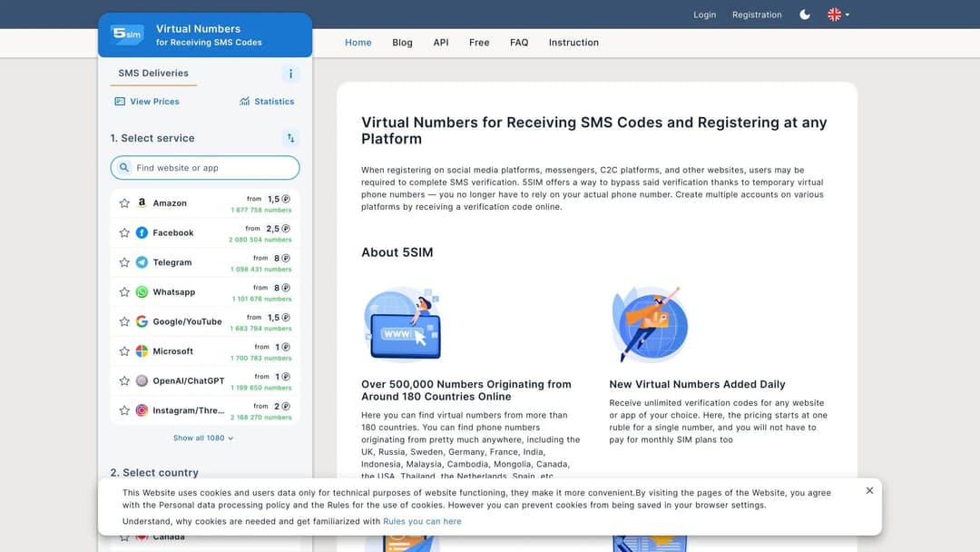Image resolution: width=980 pixels, height=552 pixels.
Task: Pick the OpenAI/ChatGPT service icon
Action: click(x=142, y=380)
